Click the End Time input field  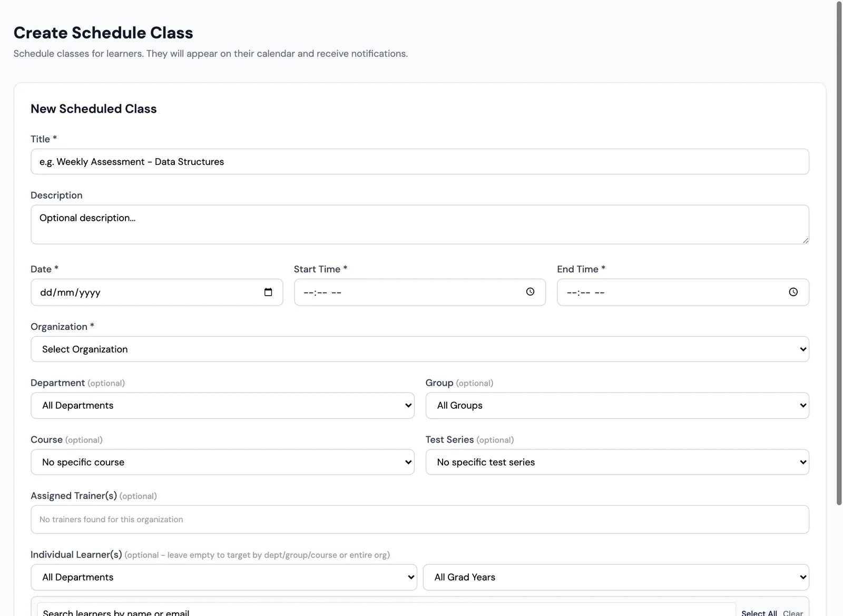tap(683, 292)
